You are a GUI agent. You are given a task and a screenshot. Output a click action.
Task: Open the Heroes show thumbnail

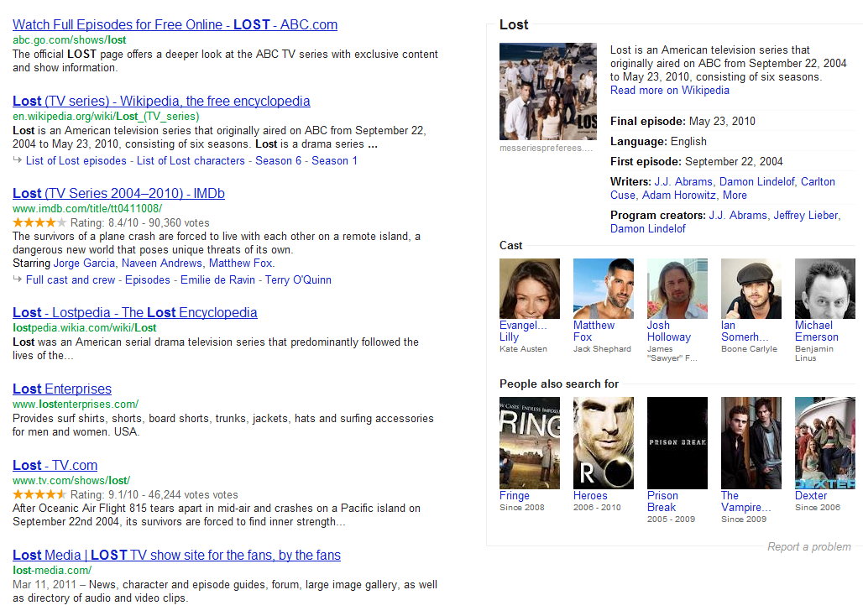603,442
